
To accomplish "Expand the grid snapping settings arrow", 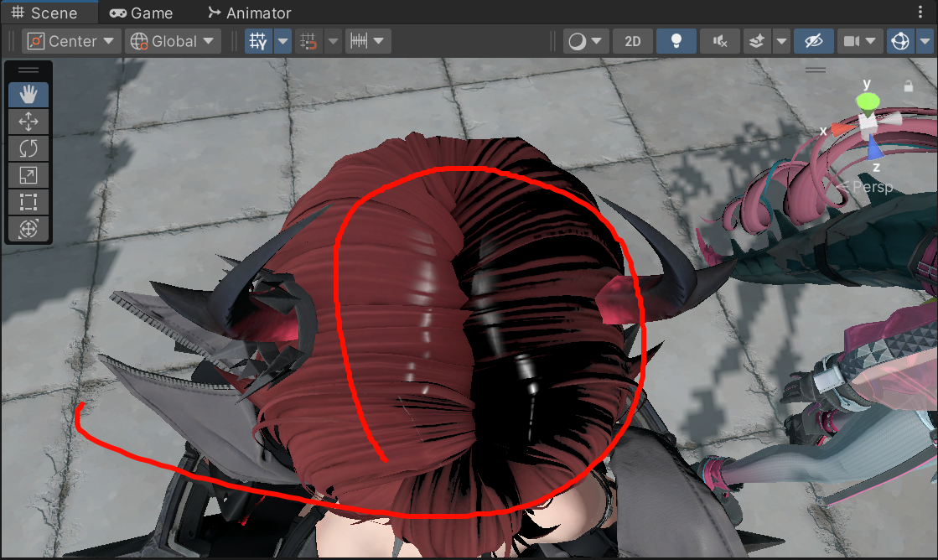I will (334, 41).
